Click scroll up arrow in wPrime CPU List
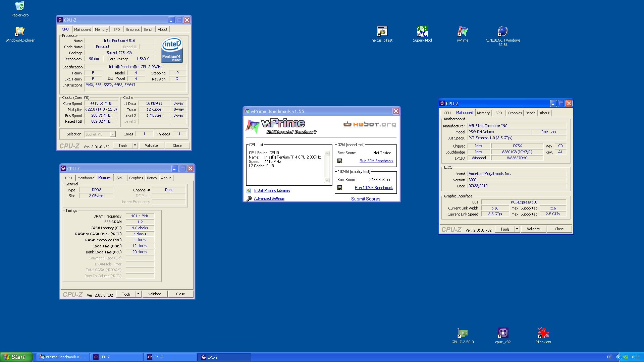Viewport: 644px width, 362px height. click(327, 154)
